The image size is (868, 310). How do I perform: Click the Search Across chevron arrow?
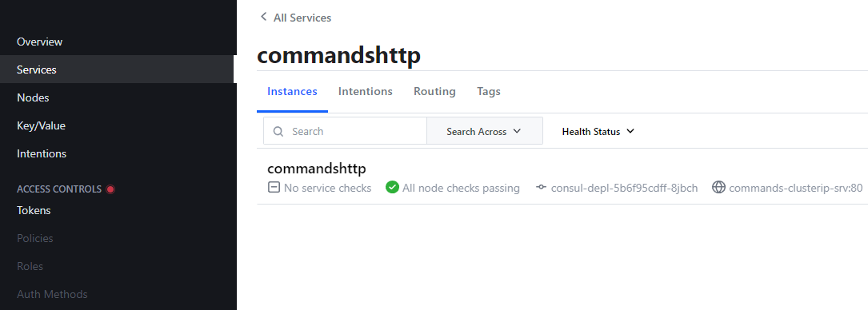pos(517,132)
